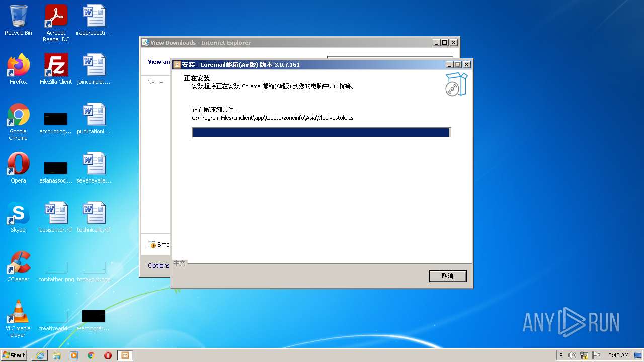
Task: Click the Start button
Action: click(x=14, y=355)
